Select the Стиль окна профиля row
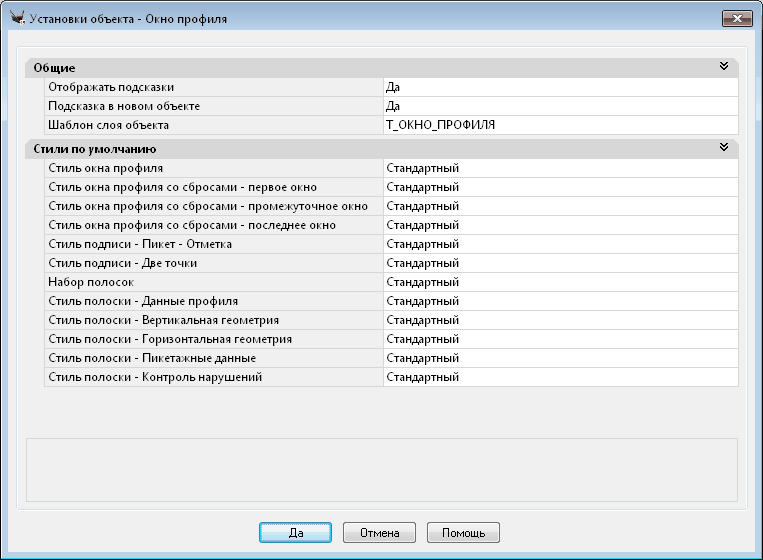 (212, 168)
